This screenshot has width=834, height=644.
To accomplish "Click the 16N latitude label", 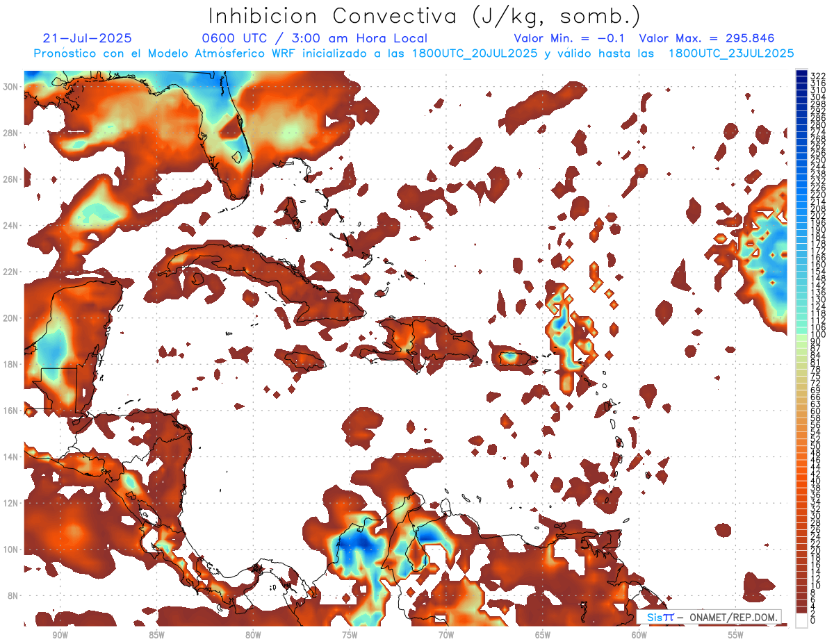I will (11, 410).
